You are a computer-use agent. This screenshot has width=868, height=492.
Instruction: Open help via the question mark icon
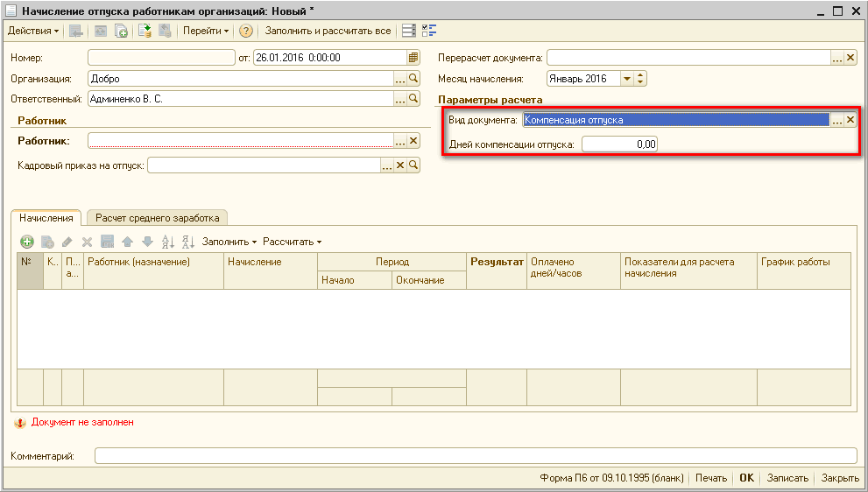click(x=246, y=31)
